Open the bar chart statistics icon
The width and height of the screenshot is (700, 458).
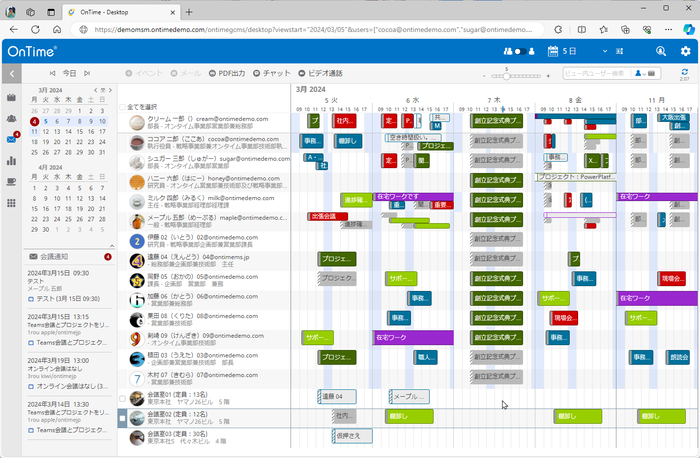12,161
